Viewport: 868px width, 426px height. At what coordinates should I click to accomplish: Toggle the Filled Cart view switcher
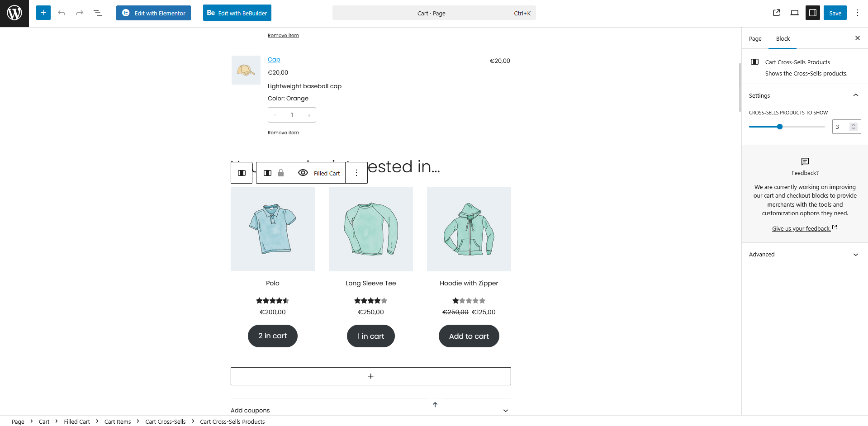tap(319, 173)
